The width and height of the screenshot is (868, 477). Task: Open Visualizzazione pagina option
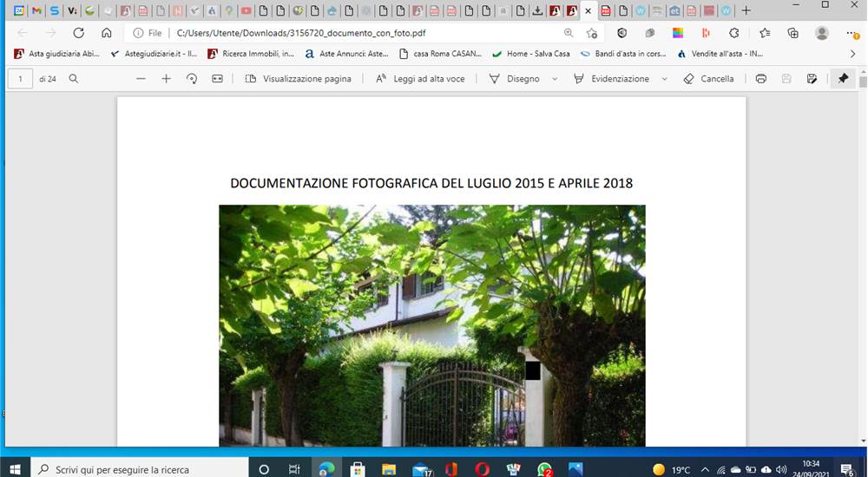pyautogui.click(x=298, y=79)
